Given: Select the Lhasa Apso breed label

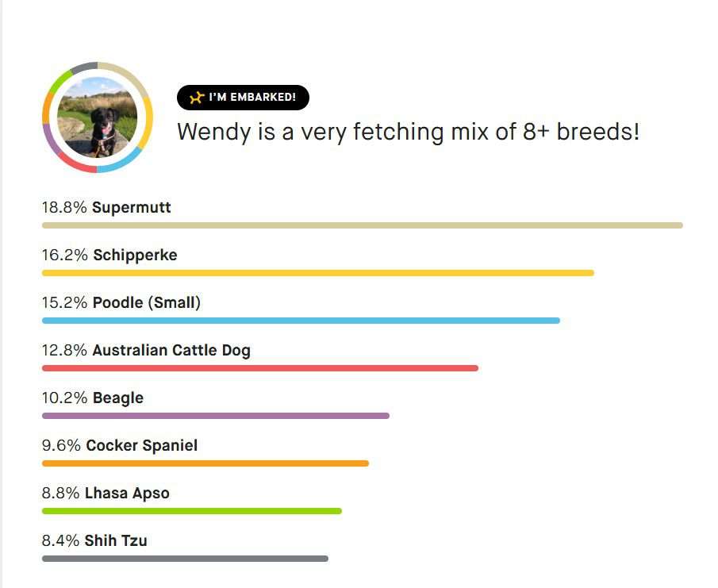Looking at the screenshot, I should [127, 494].
